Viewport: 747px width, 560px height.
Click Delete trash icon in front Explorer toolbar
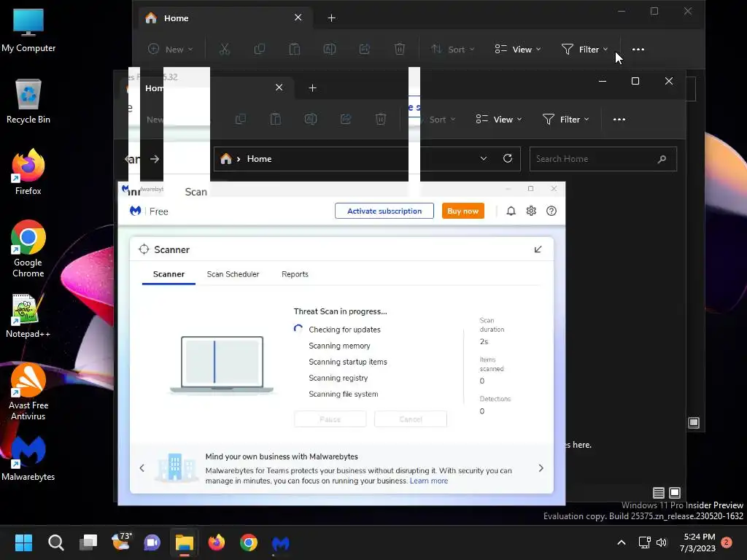click(x=381, y=119)
